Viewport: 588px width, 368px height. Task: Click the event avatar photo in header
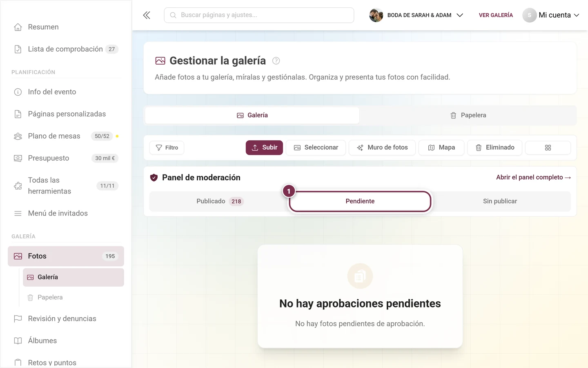click(376, 15)
